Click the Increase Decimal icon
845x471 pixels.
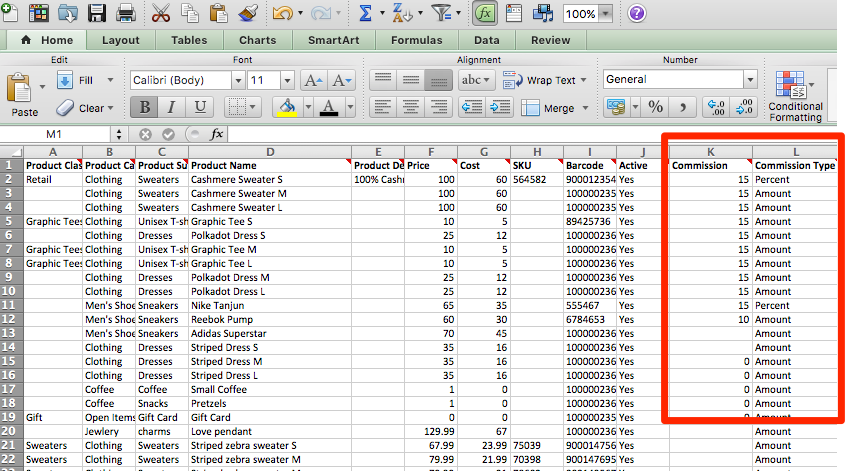716,107
